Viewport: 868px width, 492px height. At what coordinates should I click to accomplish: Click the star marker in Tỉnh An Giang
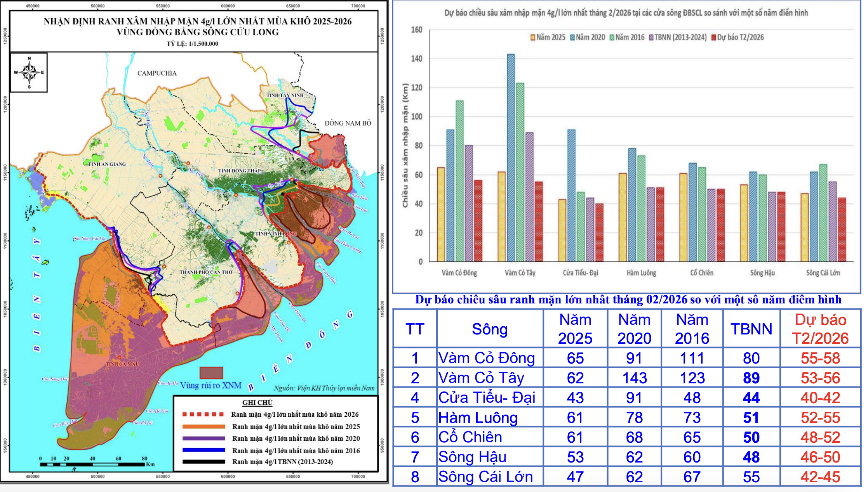click(160, 175)
